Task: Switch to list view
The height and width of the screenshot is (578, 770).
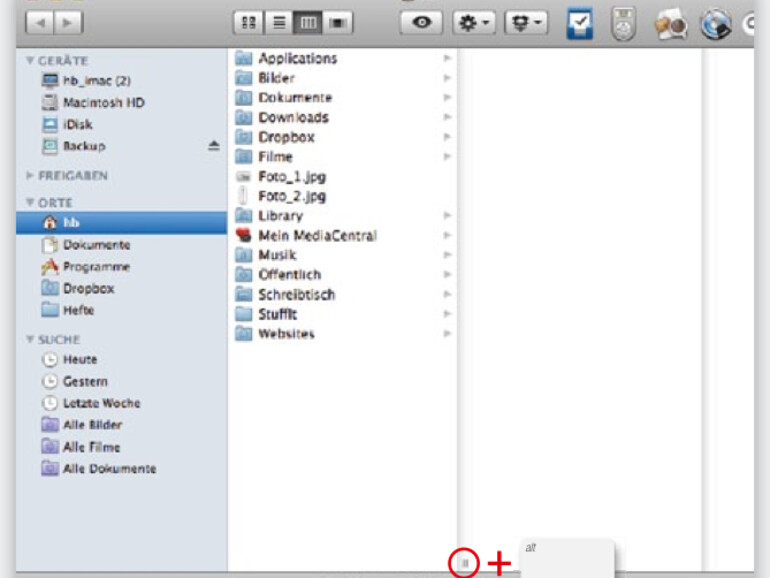Action: coord(278,23)
